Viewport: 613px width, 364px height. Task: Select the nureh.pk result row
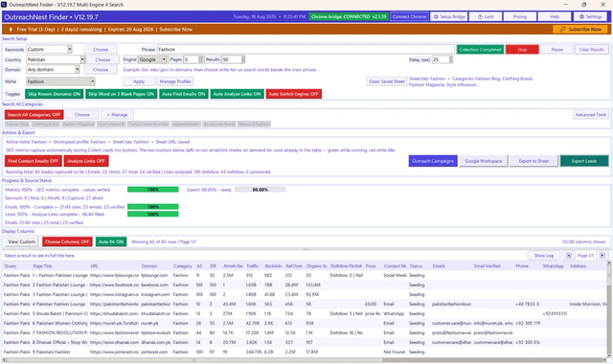point(305,324)
